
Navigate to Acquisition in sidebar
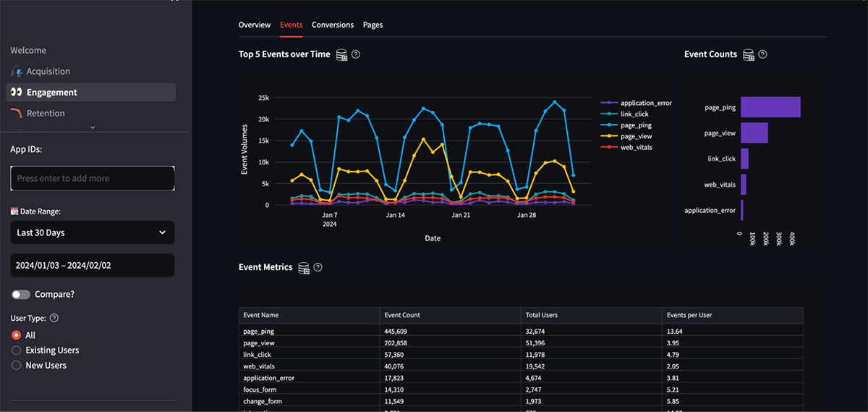click(48, 72)
